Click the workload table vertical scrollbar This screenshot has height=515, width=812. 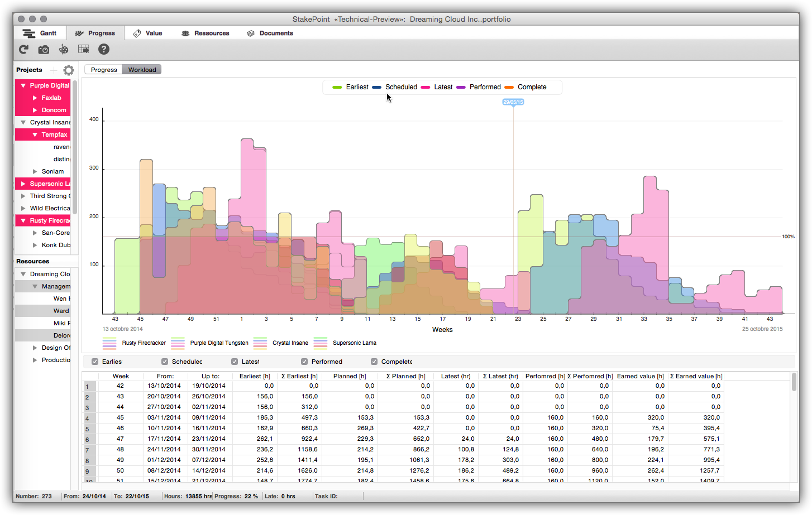click(x=794, y=382)
